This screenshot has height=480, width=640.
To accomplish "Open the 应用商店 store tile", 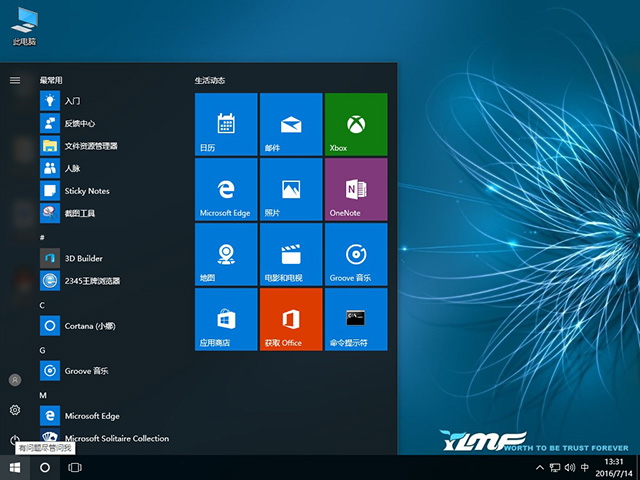I will coord(226,319).
